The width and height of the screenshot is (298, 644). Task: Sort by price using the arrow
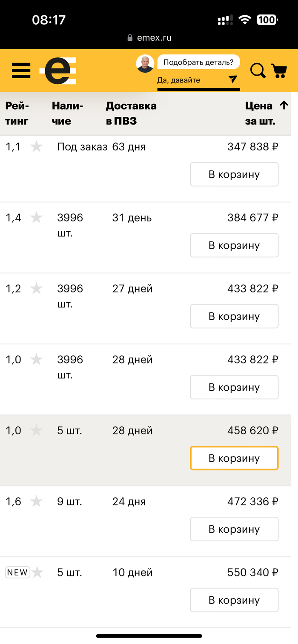point(284,105)
